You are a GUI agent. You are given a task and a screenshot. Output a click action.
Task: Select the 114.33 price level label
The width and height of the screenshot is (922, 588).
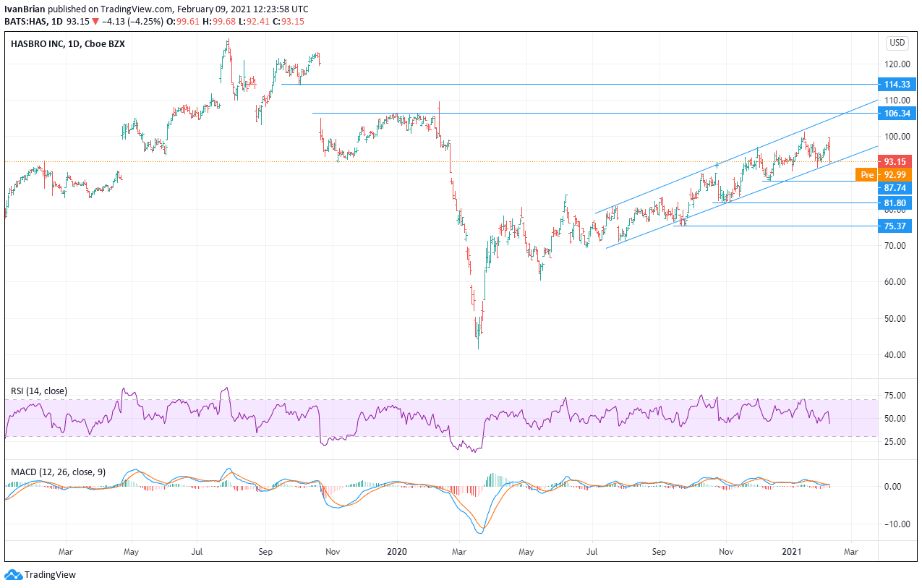pyautogui.click(x=897, y=85)
